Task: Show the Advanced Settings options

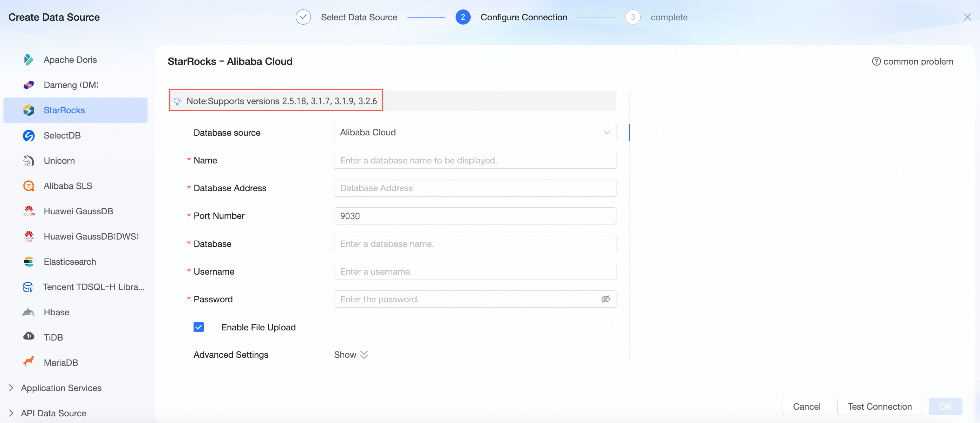Action: point(351,354)
